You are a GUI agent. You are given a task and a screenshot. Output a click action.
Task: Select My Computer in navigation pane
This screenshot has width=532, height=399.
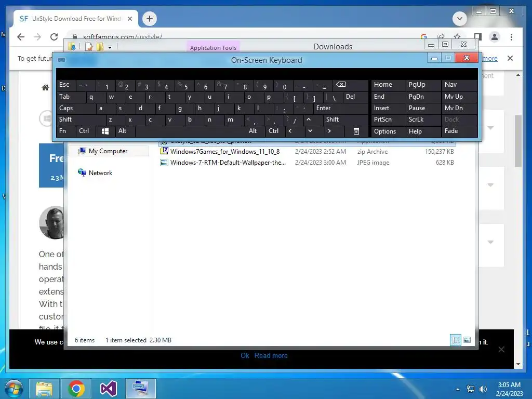click(108, 151)
